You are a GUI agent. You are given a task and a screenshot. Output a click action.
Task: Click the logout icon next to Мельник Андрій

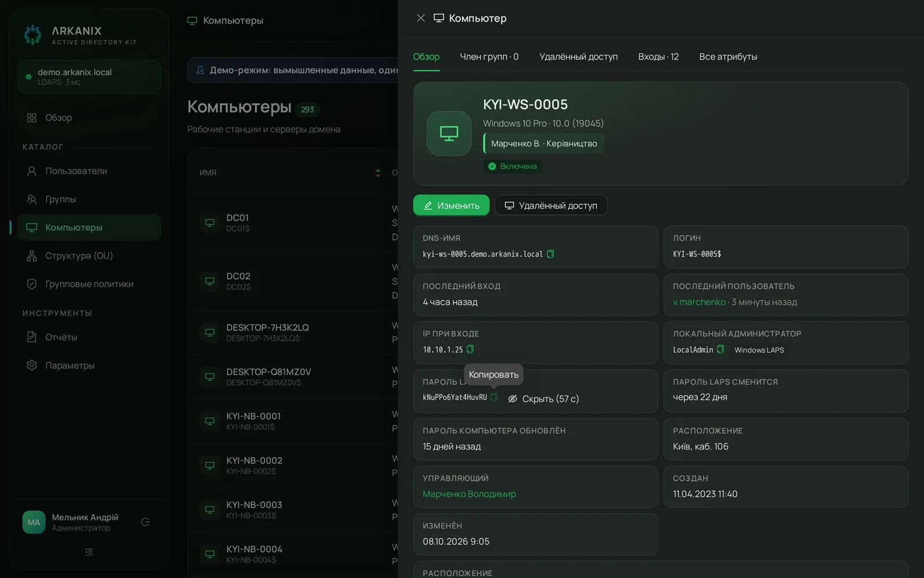(x=146, y=522)
